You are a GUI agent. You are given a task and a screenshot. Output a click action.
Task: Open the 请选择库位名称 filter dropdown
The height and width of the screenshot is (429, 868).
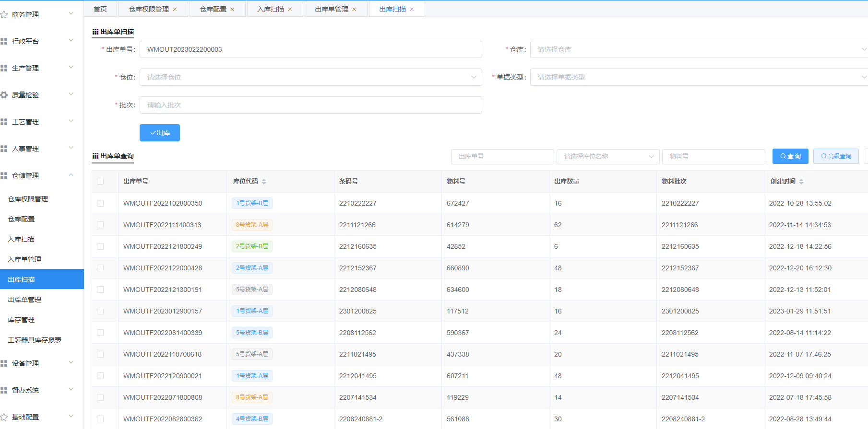coord(608,156)
